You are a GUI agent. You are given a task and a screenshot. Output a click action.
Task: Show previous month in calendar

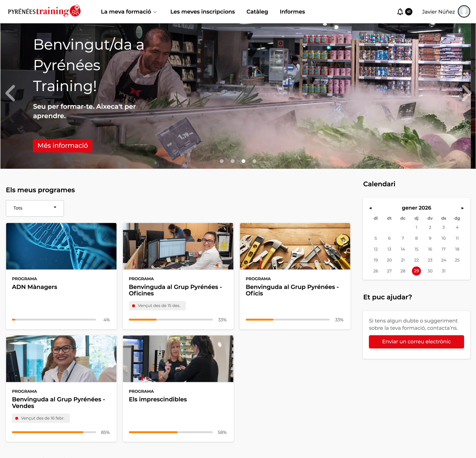click(x=370, y=208)
